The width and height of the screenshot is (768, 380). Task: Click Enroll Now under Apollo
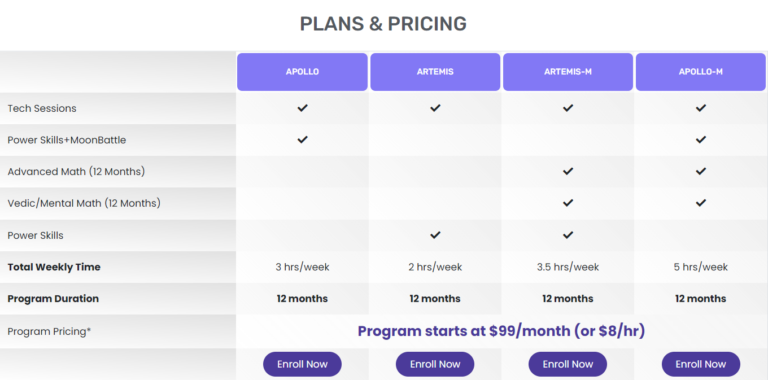[302, 364]
